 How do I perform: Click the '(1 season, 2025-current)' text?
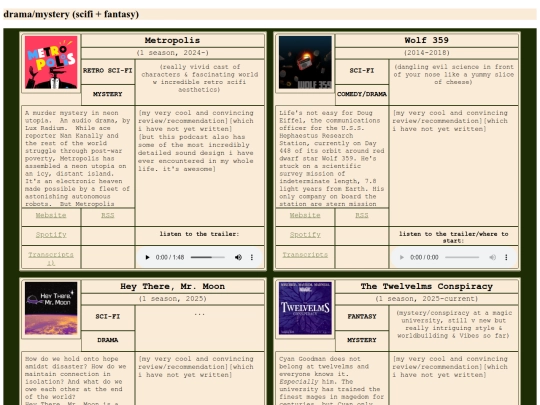426,299
